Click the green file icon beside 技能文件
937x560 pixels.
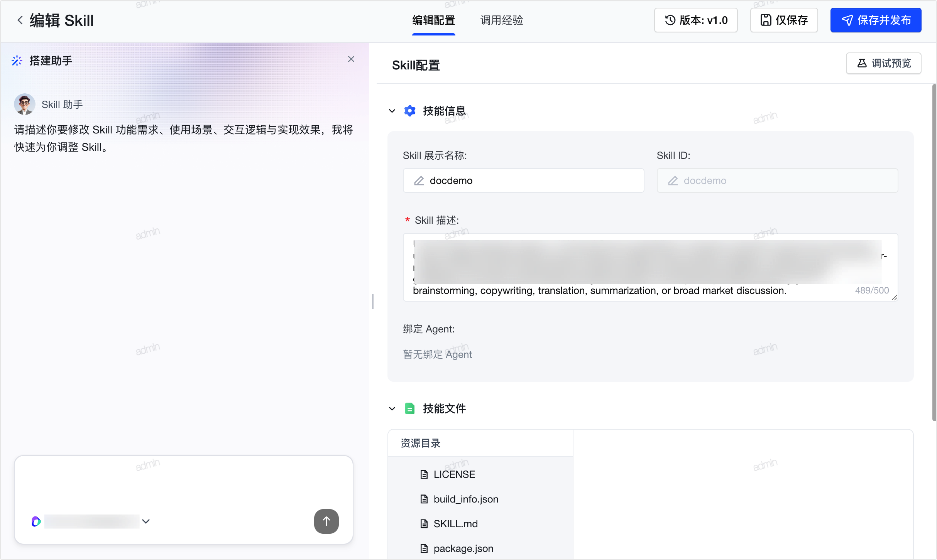410,408
